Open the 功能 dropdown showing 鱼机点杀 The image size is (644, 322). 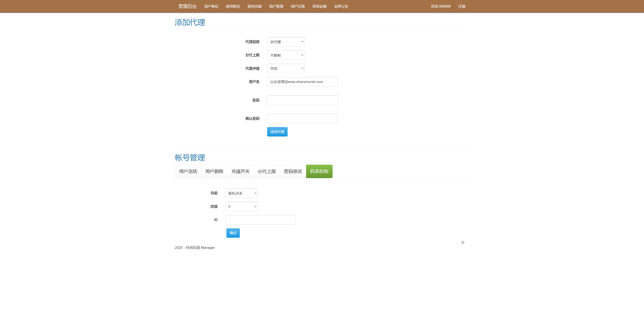[241, 193]
